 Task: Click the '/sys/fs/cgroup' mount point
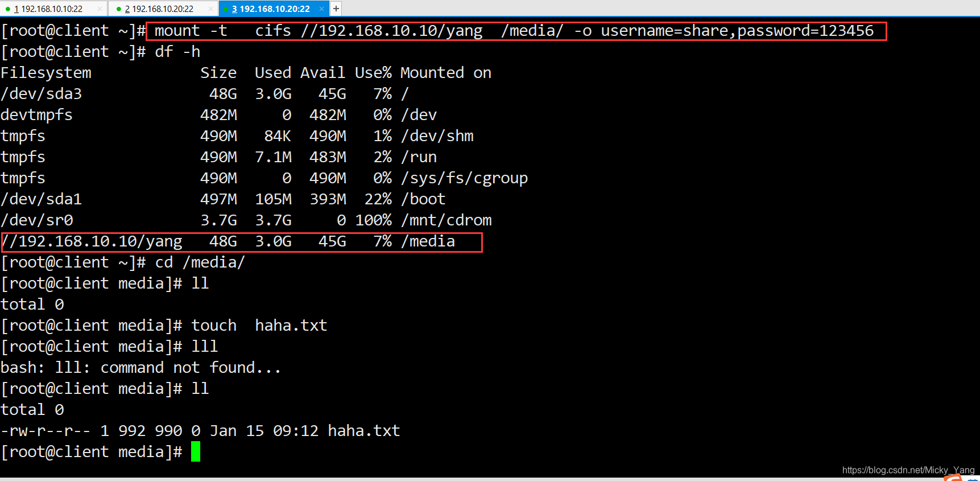(x=464, y=178)
